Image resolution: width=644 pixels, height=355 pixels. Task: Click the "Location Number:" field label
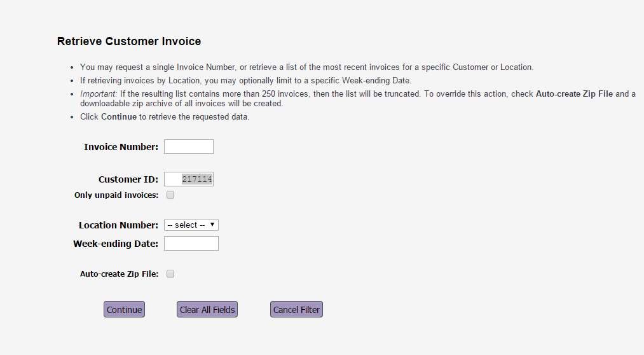118,225
